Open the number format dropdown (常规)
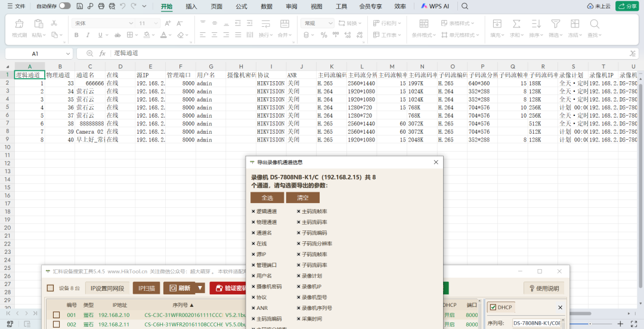Screen dimensions: 644x329 pyautogui.click(x=330, y=23)
